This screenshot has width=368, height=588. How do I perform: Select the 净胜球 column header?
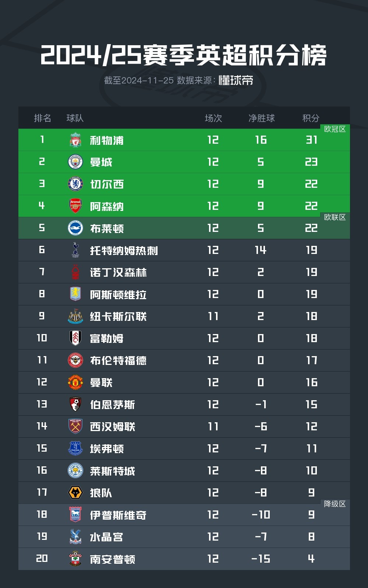point(261,118)
